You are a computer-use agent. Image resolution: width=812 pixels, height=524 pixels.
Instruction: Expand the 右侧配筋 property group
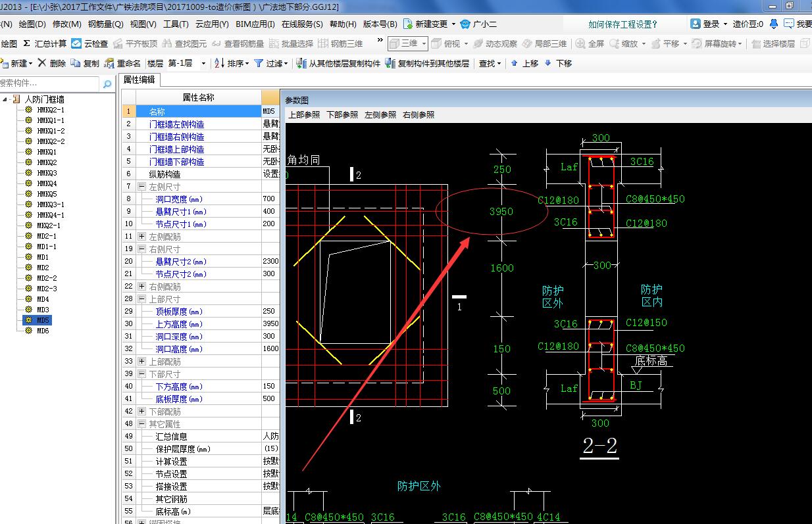142,287
